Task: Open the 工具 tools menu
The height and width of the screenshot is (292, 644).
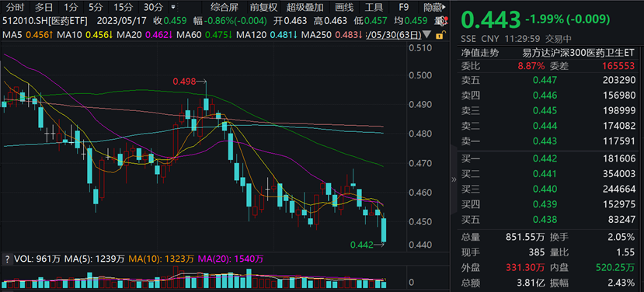Action: tap(374, 7)
